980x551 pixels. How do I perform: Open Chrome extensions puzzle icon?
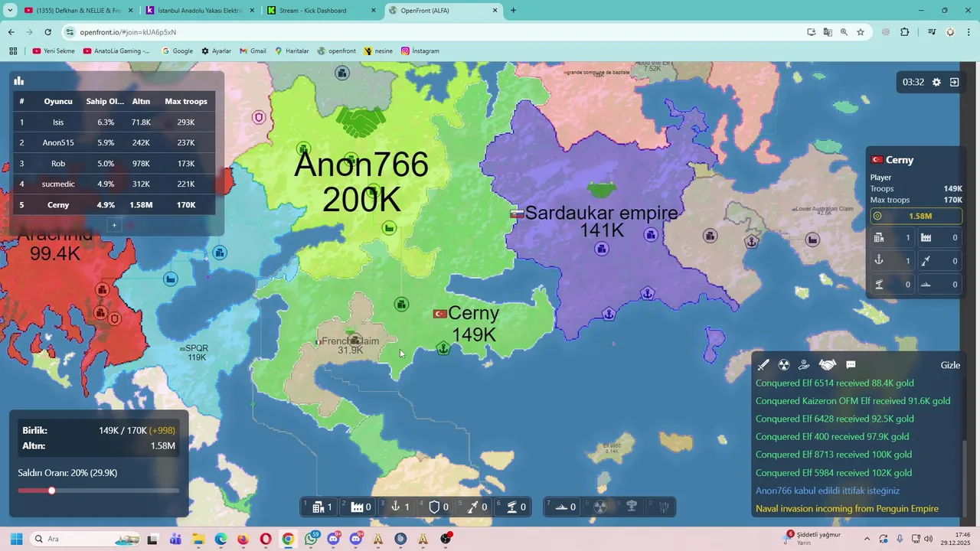pyautogui.click(x=905, y=32)
